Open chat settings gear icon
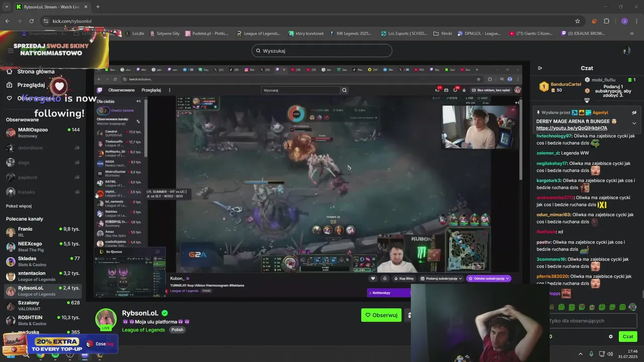 pyautogui.click(x=611, y=337)
